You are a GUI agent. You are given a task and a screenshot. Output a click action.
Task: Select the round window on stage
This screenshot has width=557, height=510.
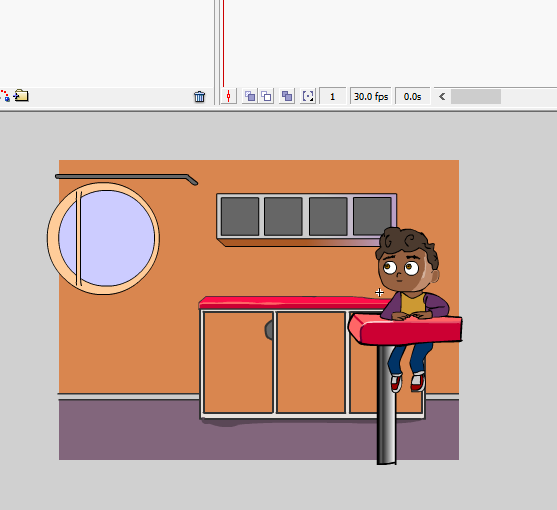(103, 238)
